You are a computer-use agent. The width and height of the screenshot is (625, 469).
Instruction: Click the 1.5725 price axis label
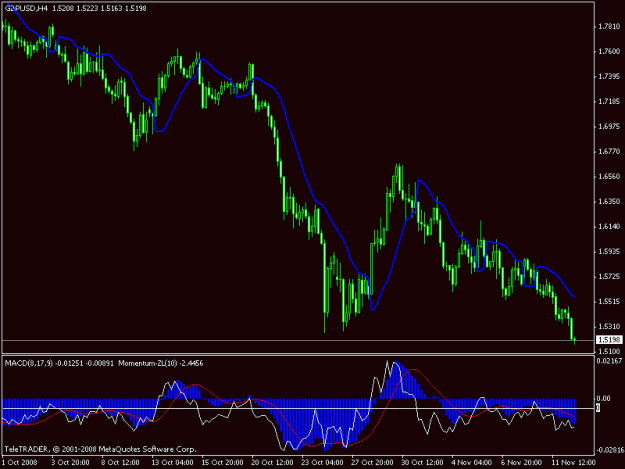[x=609, y=277]
